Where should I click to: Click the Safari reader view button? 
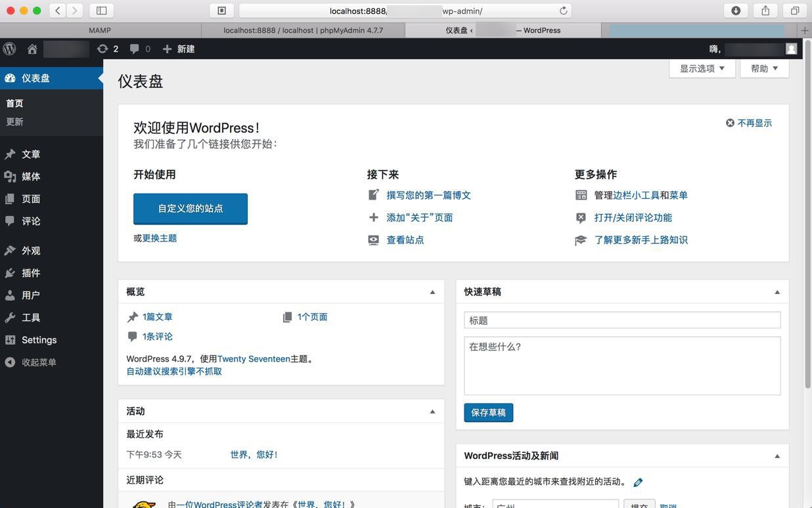(x=221, y=11)
